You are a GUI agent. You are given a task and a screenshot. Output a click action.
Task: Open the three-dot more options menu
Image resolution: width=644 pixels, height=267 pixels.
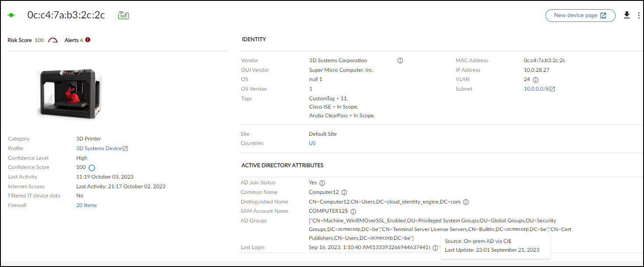pos(639,15)
